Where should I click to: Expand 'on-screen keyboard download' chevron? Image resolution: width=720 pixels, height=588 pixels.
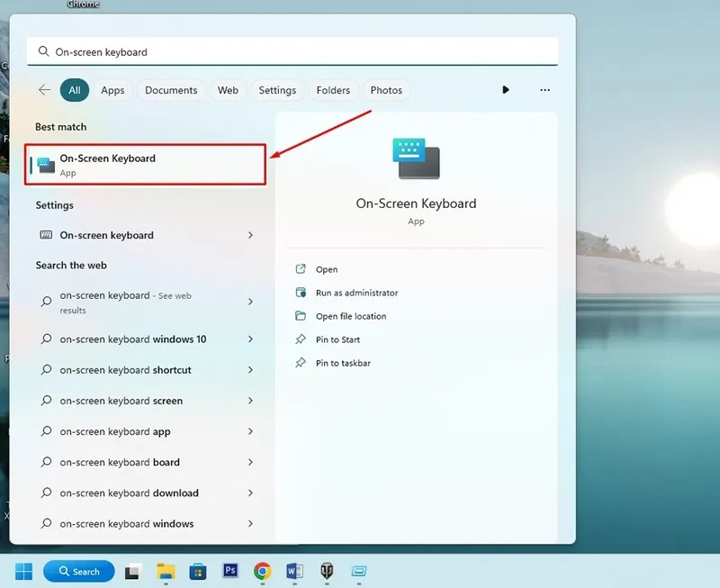(250, 493)
